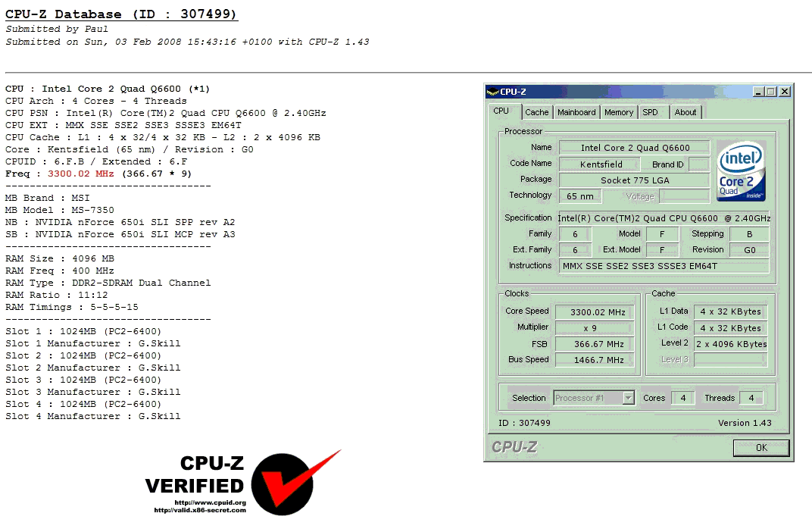Screen dimensions: 812x532
Task: Click the Code Name field showing Kentsfield
Action: tap(600, 164)
